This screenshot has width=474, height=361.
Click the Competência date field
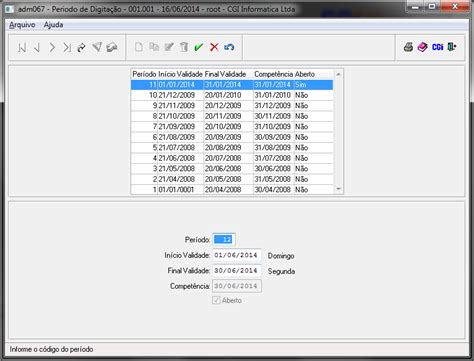[x=237, y=286]
